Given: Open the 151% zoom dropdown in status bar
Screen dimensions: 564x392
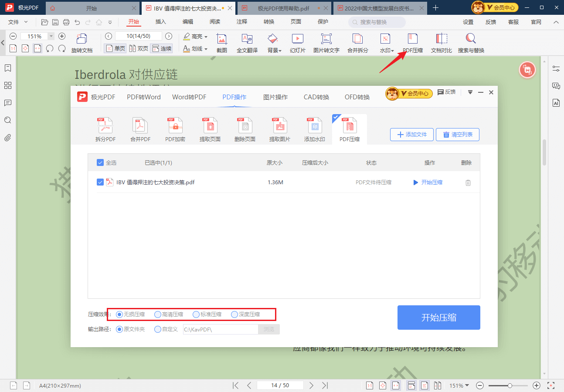Looking at the screenshot, I should 467,385.
